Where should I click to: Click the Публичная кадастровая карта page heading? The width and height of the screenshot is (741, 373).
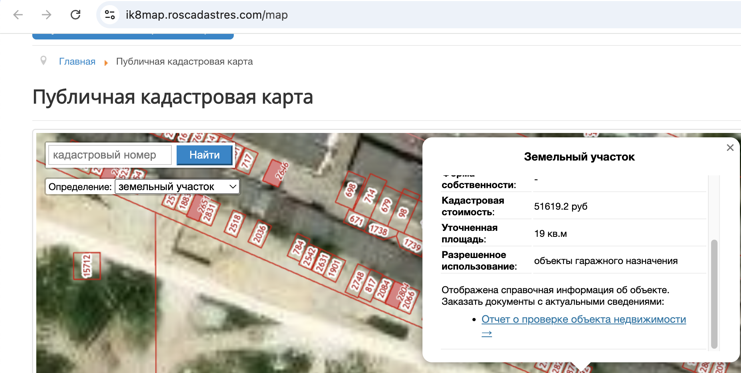click(173, 97)
